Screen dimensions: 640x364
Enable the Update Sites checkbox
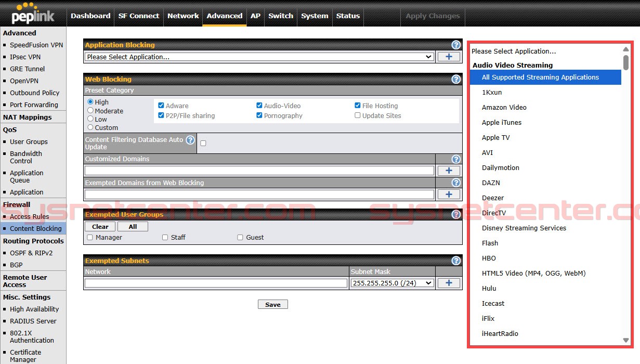click(358, 115)
